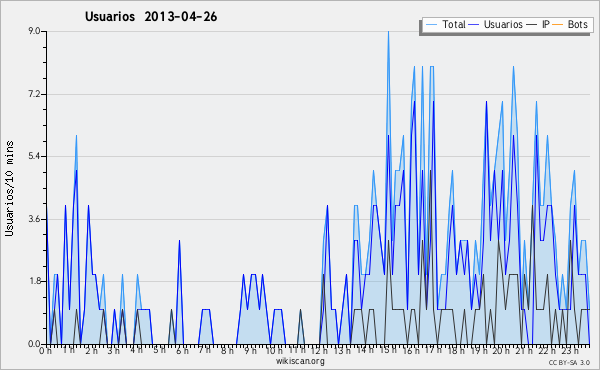Click the 'wikiscan.org' label below the chart
Image resolution: width=600 pixels, height=370 pixels.
(300, 361)
